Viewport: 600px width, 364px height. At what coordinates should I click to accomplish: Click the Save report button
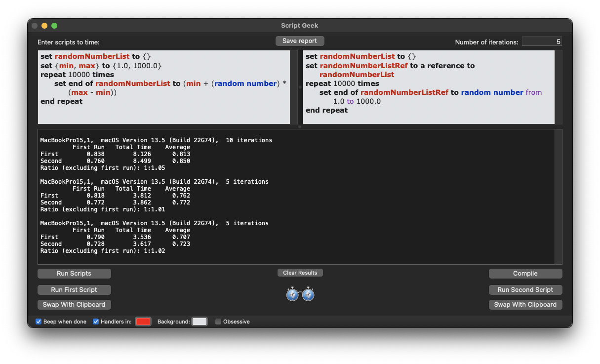(300, 41)
